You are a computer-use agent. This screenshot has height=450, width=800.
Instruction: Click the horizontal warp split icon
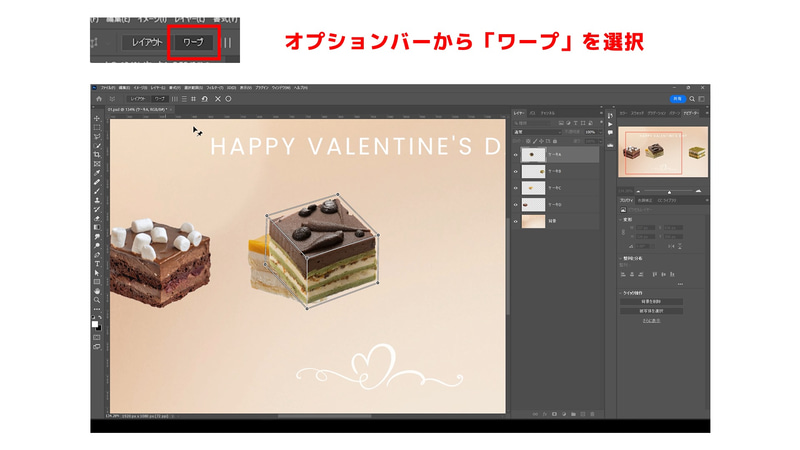184,99
